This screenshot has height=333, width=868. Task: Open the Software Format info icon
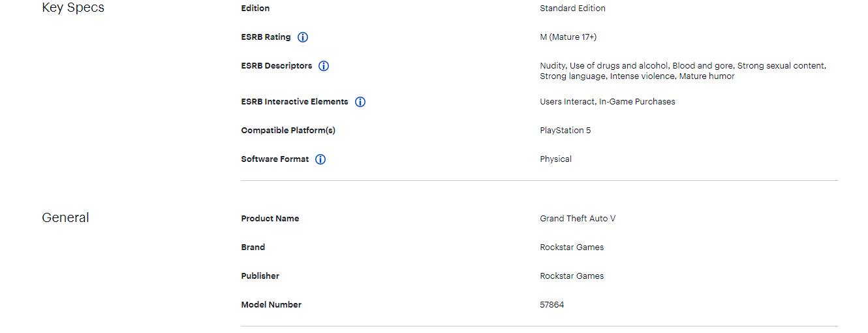point(320,159)
